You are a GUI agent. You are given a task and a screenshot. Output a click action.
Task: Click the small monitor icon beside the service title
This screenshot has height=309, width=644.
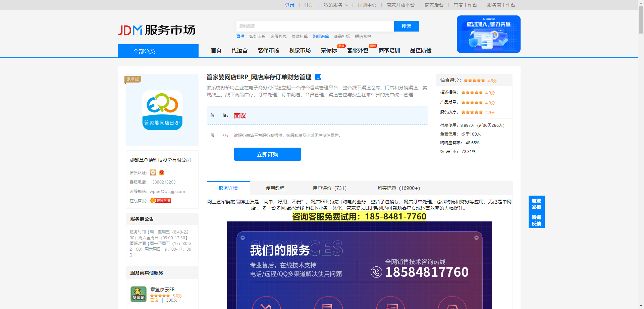click(x=318, y=77)
